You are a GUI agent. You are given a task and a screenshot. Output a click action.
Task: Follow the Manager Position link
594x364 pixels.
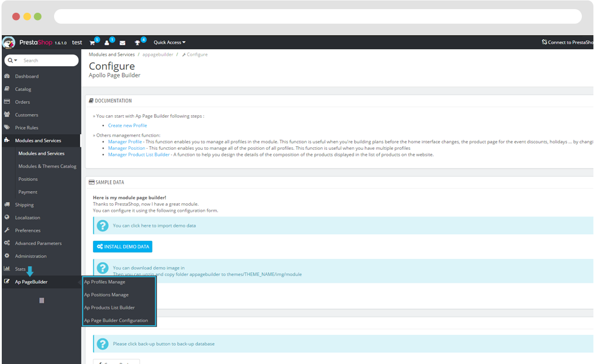pyautogui.click(x=126, y=148)
